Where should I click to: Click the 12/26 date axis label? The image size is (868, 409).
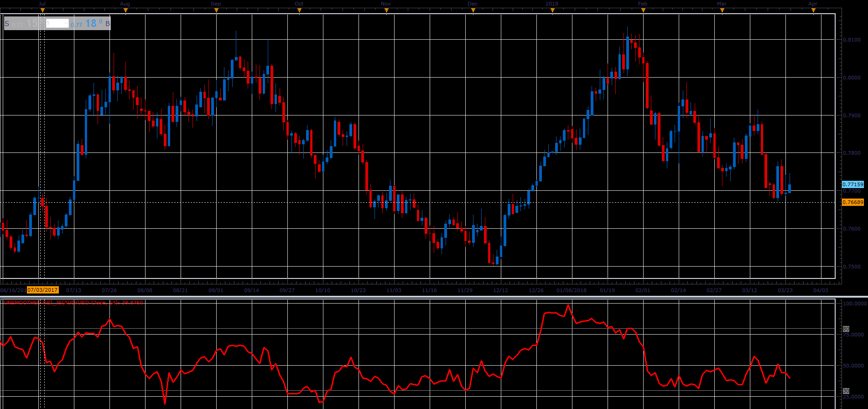tap(536, 290)
